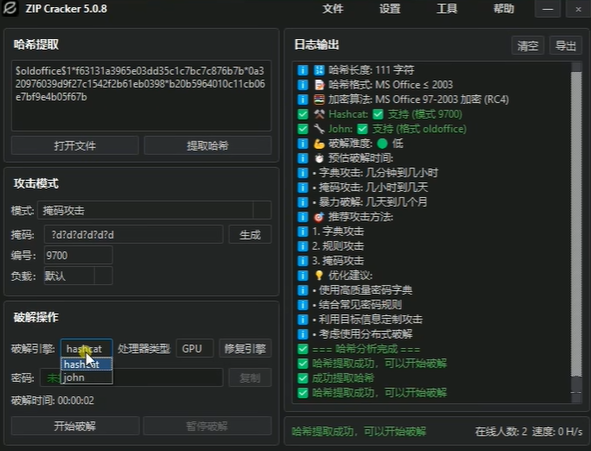Click the 掩码 mask input field
Screen dimensions: 591x451
(x=133, y=235)
